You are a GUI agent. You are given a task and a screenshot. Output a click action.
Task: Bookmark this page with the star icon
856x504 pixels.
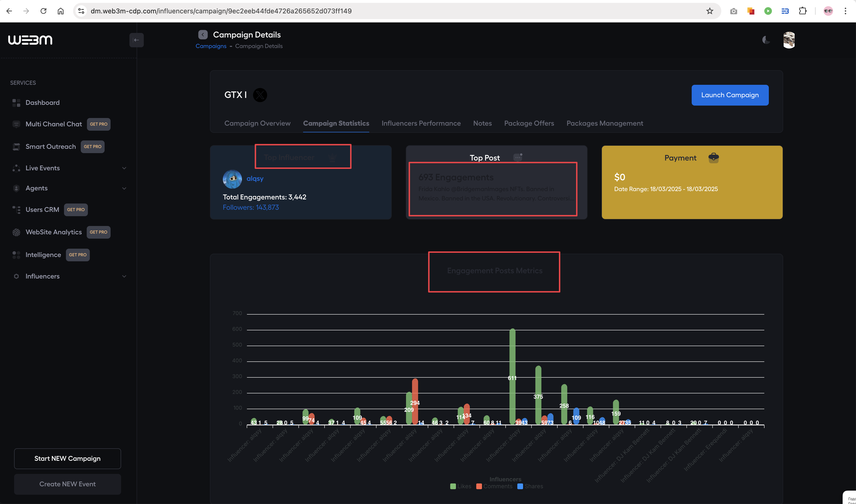710,11
